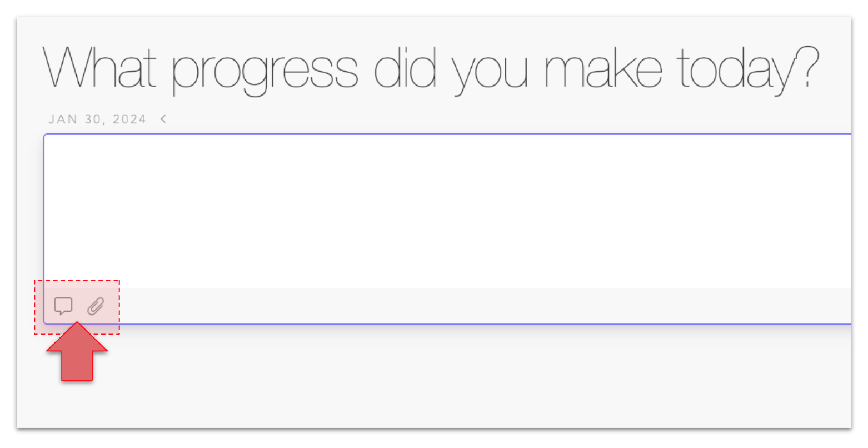
Task: Click the top-left corner of the red dashed box
Action: (x=35, y=281)
